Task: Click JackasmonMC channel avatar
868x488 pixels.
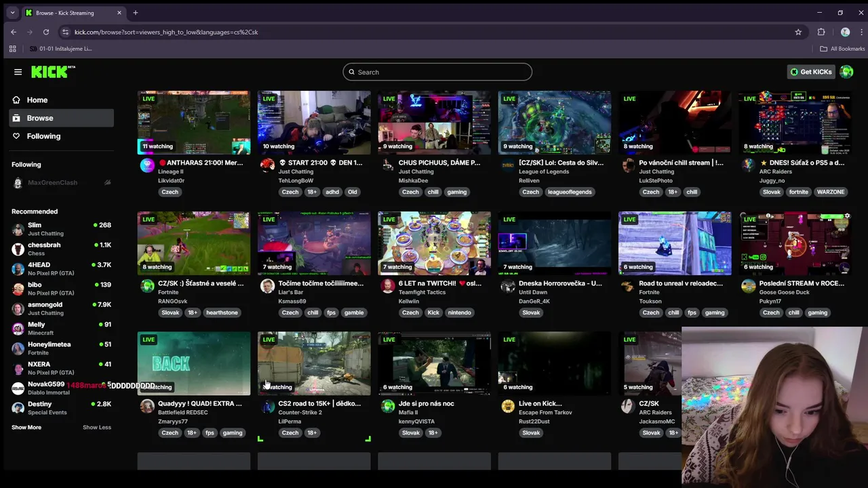Action: pos(628,405)
